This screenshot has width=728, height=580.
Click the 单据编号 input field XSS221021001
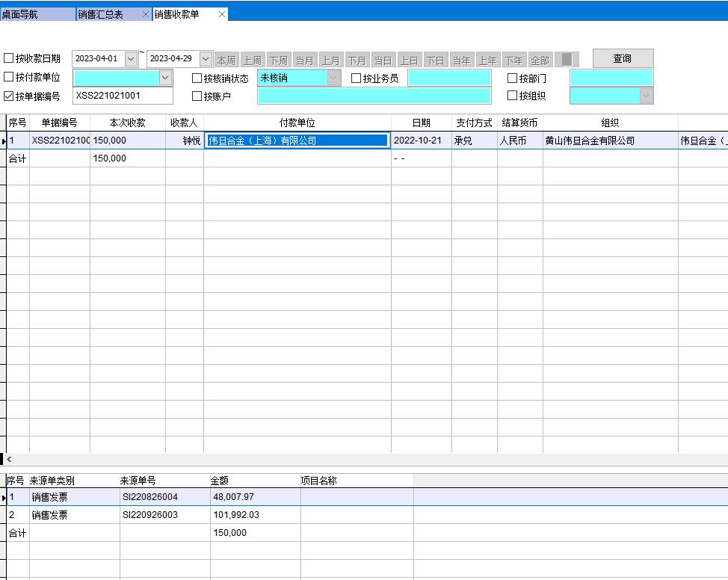[x=123, y=96]
